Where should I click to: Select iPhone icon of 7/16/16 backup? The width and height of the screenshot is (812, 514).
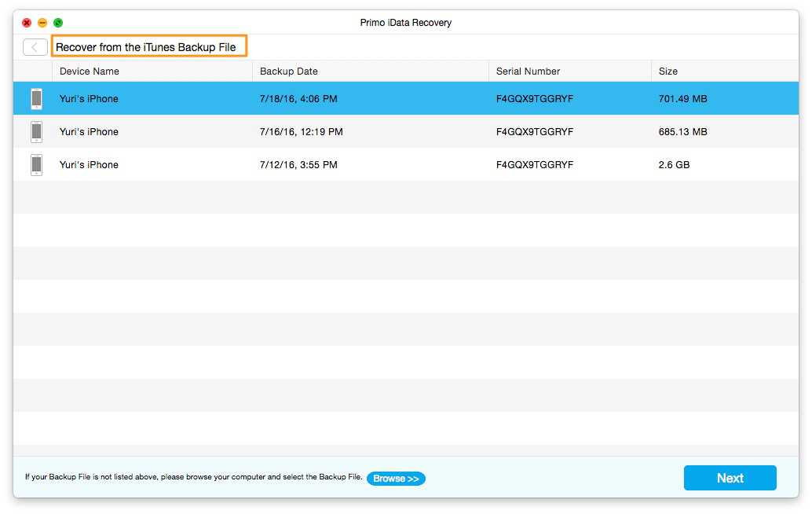point(36,131)
